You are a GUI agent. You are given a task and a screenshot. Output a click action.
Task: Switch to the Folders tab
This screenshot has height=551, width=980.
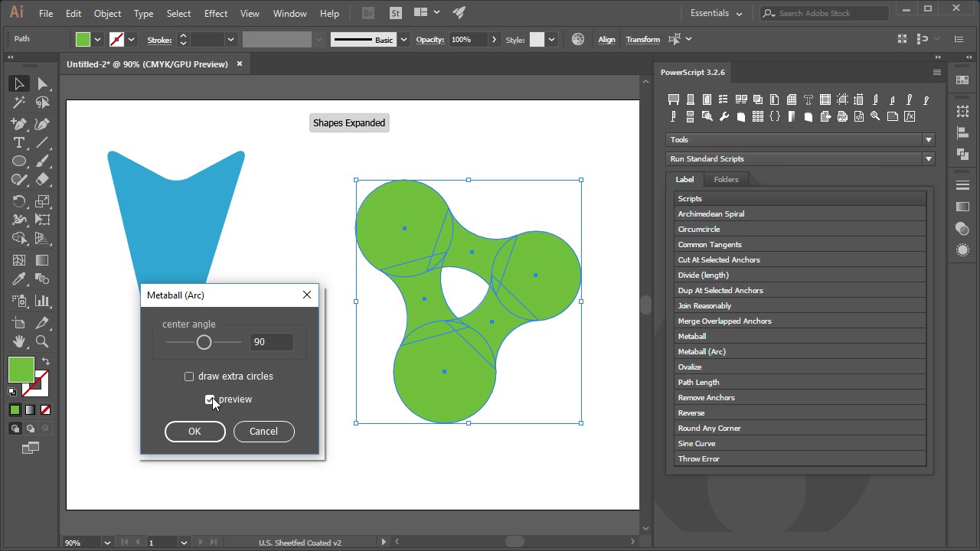[x=726, y=179]
